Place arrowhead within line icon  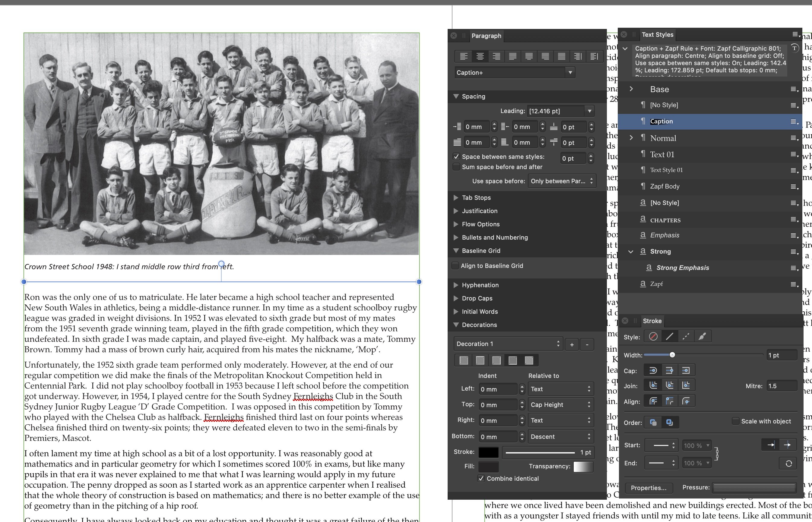coord(771,445)
